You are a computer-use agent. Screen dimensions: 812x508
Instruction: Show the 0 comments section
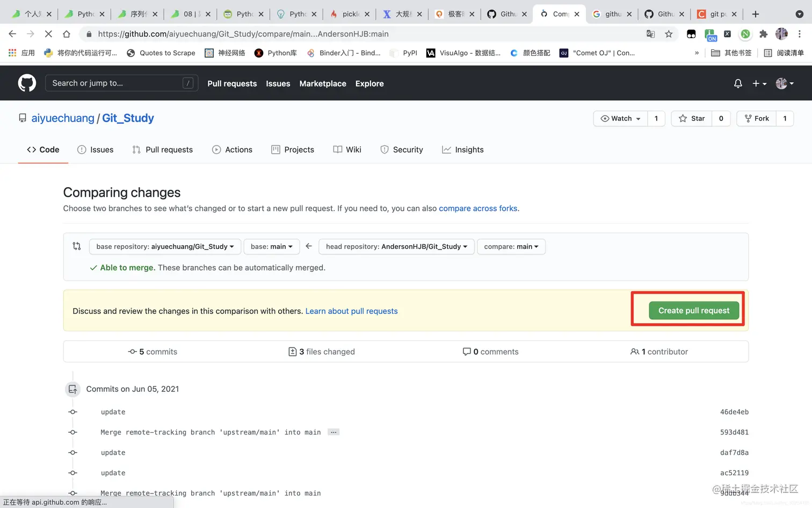click(491, 352)
